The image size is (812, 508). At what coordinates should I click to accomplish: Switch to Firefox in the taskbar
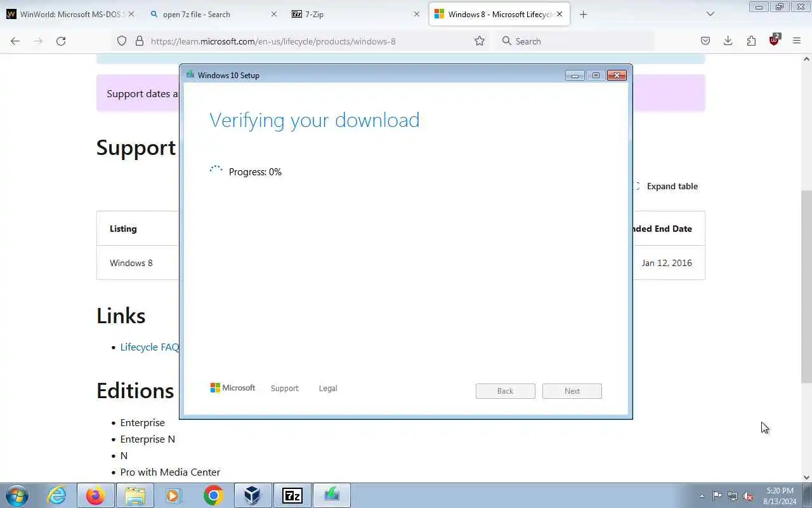[96, 495]
